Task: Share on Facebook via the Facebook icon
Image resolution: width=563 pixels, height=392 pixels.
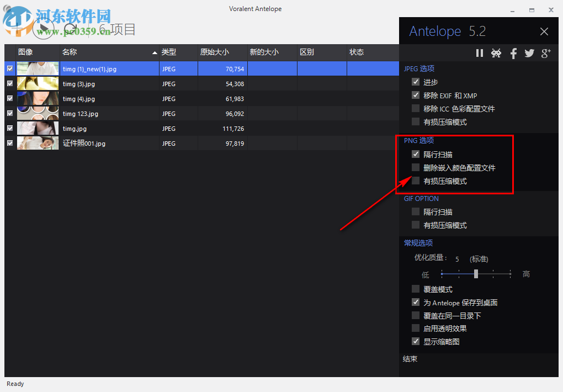Action: (513, 52)
